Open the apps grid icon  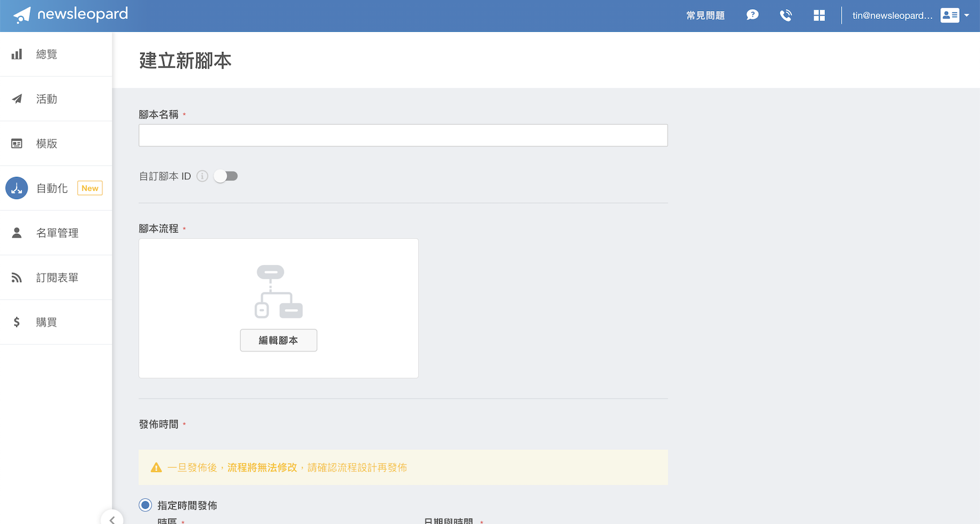pos(820,15)
